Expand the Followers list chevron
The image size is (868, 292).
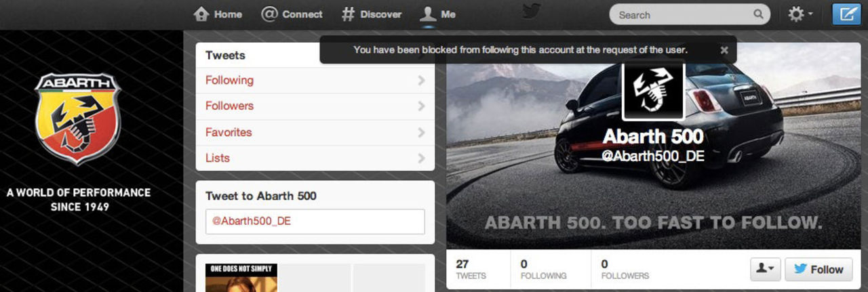tap(421, 106)
